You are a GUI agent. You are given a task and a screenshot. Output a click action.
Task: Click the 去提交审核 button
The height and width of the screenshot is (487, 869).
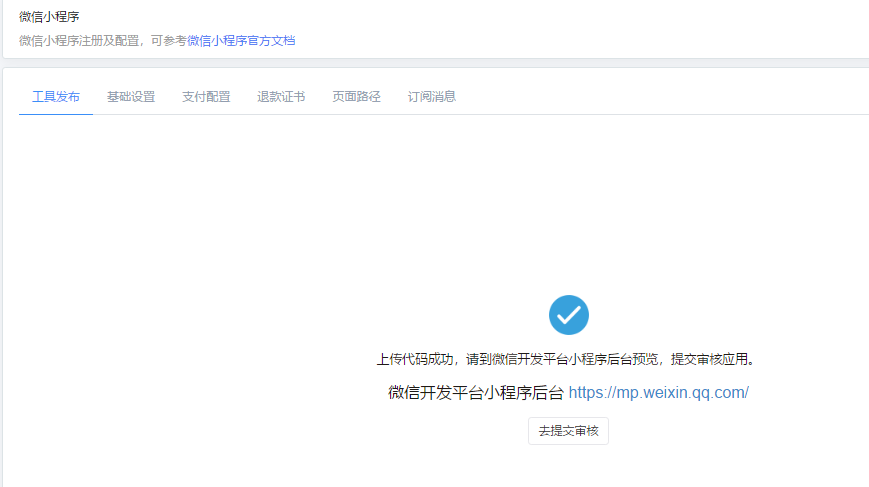[x=569, y=430]
